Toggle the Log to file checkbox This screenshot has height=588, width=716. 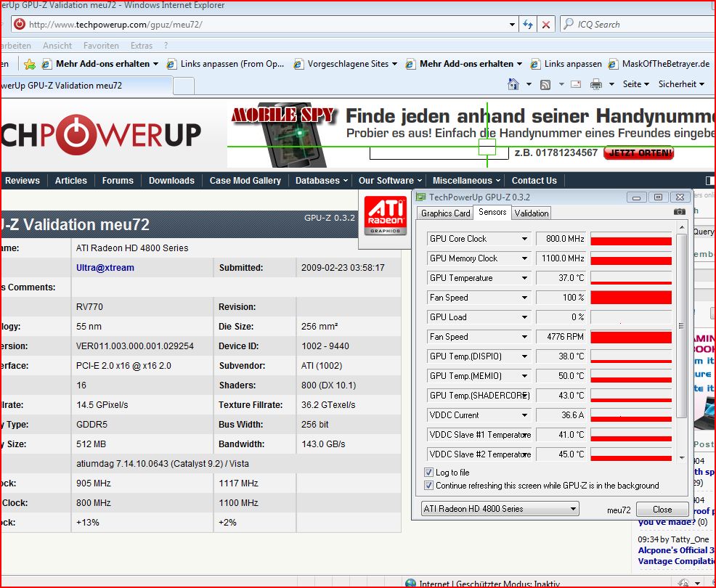428,473
